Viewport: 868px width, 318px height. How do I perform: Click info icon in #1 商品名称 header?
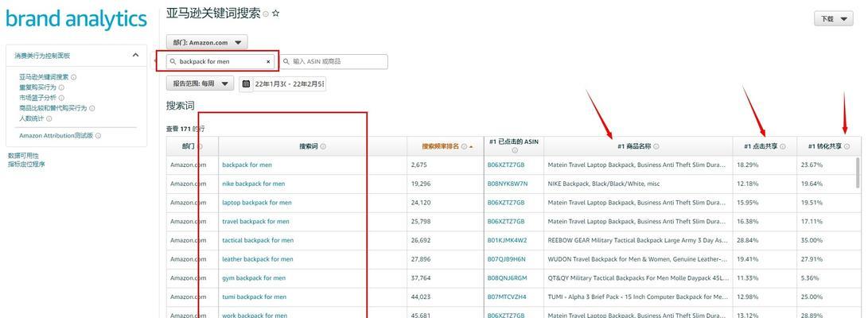tap(656, 146)
